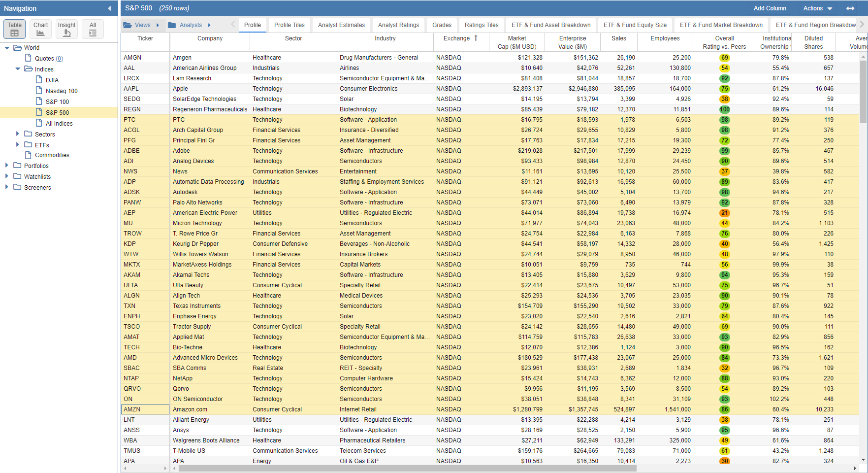Viewport: 868px width, 473px height.
Task: Click the REGN rating badge 100
Action: (x=724, y=109)
